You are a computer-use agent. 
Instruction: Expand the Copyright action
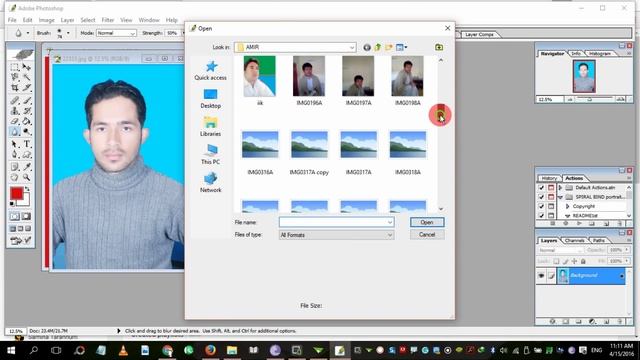click(x=567, y=207)
